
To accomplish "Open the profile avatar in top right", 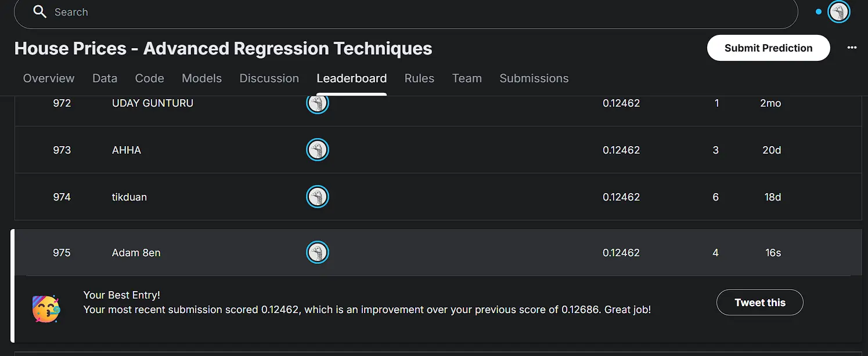I will tap(838, 12).
